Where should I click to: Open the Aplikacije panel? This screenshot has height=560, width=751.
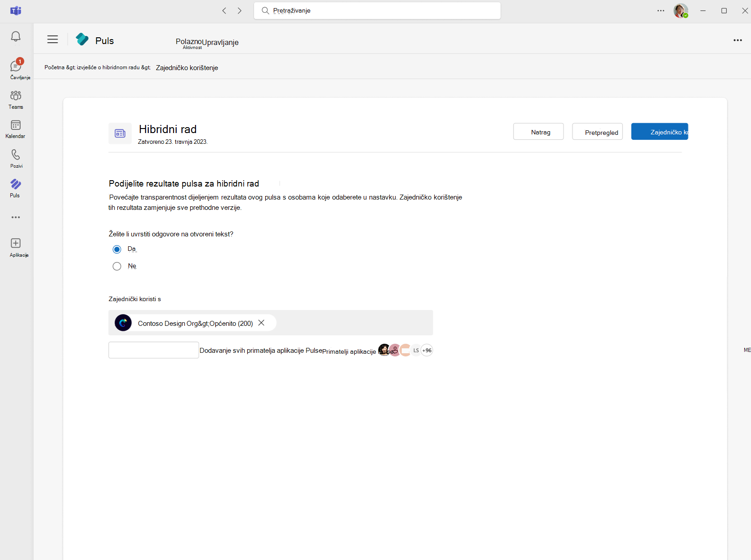click(x=16, y=246)
